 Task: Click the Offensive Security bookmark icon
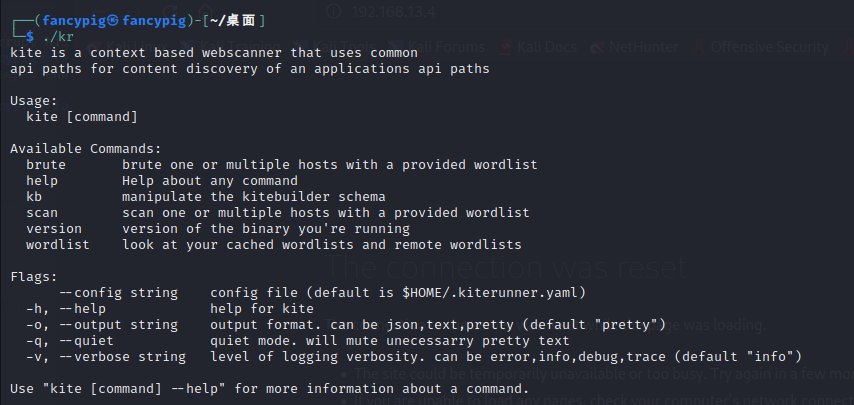click(x=696, y=47)
